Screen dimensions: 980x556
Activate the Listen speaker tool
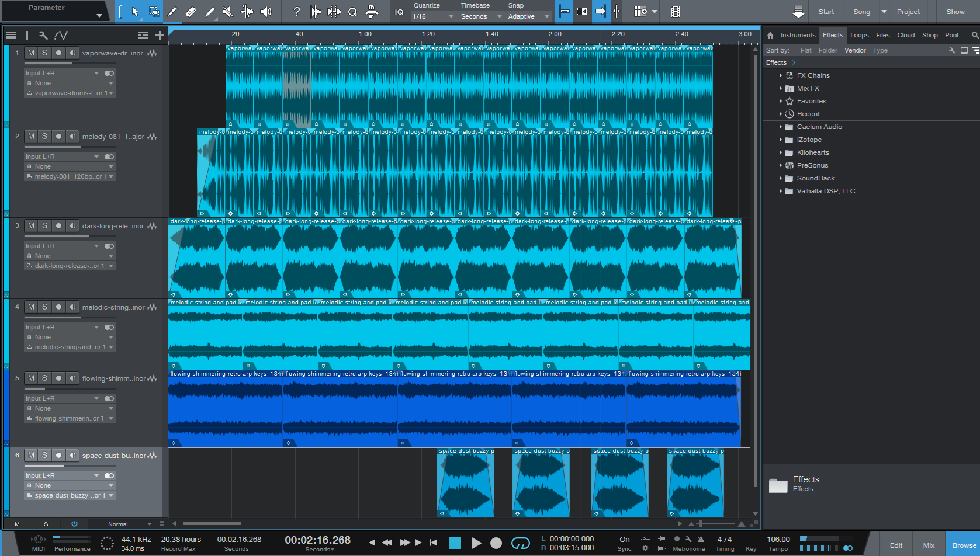tap(265, 12)
